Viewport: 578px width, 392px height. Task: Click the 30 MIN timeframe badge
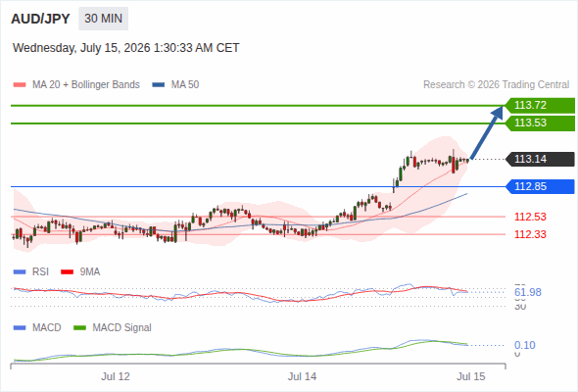point(103,19)
